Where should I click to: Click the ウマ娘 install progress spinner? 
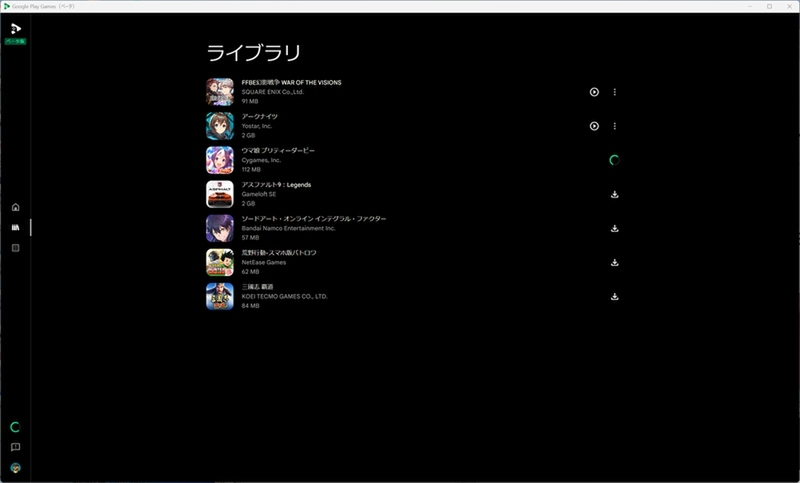click(615, 160)
